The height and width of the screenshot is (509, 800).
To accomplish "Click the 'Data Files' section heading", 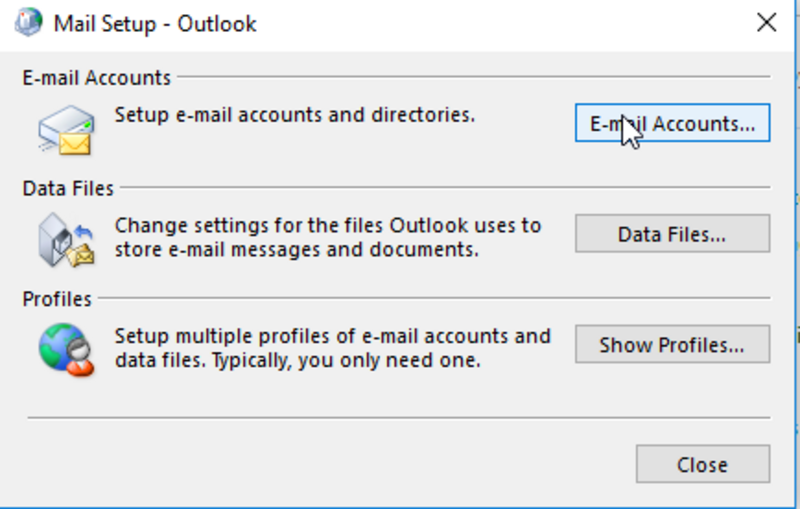I will tap(68, 189).
